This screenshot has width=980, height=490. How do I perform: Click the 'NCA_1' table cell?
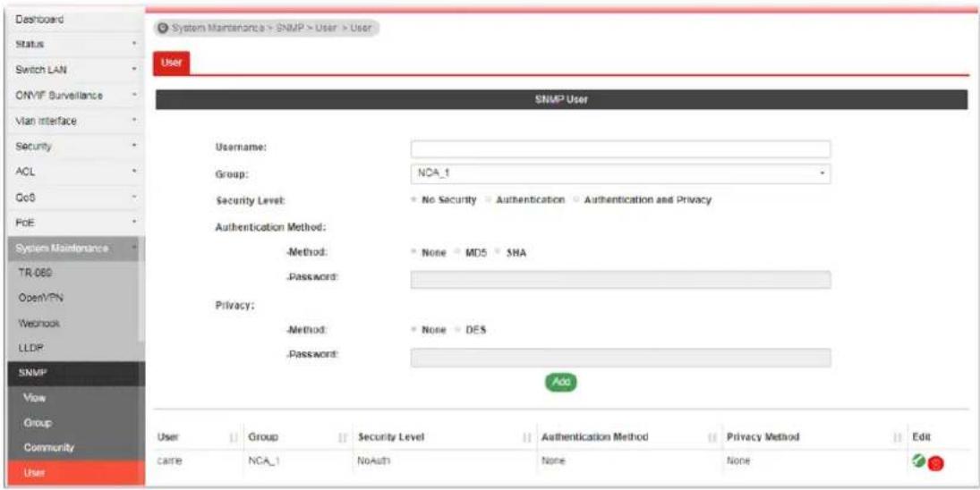click(262, 461)
